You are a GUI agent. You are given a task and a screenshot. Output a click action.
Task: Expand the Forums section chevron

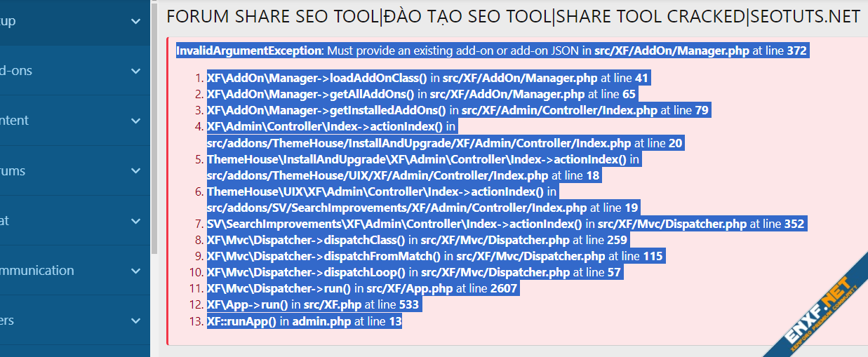coord(135,171)
